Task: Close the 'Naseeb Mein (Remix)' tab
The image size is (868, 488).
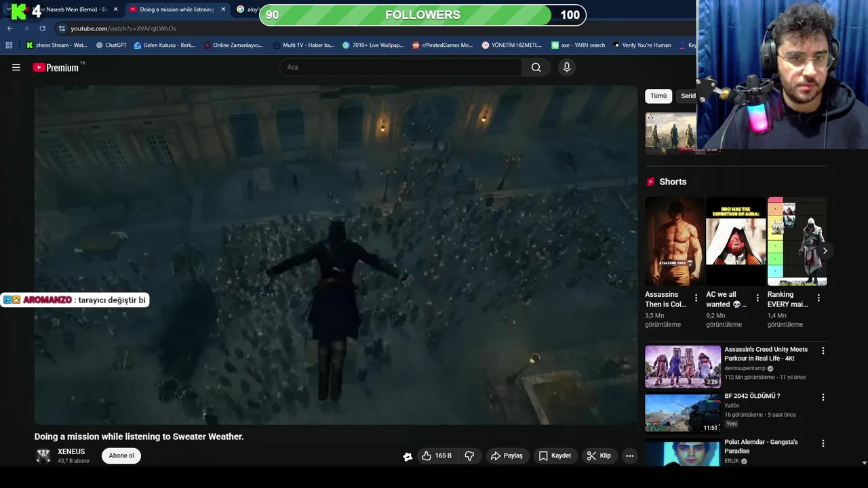Action: pos(115,9)
